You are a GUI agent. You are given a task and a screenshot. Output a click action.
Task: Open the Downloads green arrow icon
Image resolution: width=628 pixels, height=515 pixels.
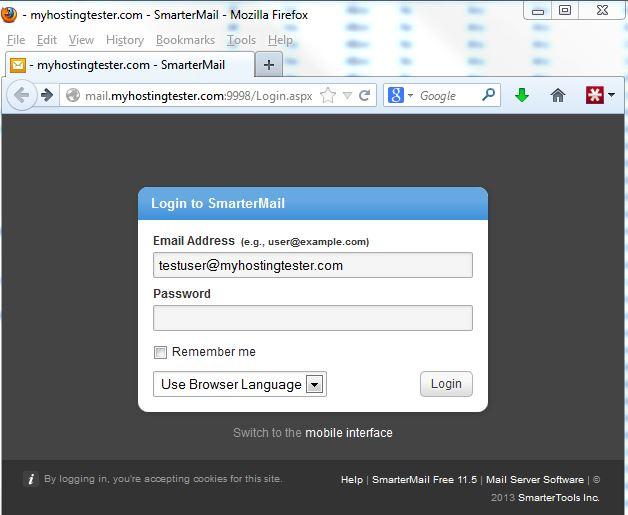pos(521,95)
